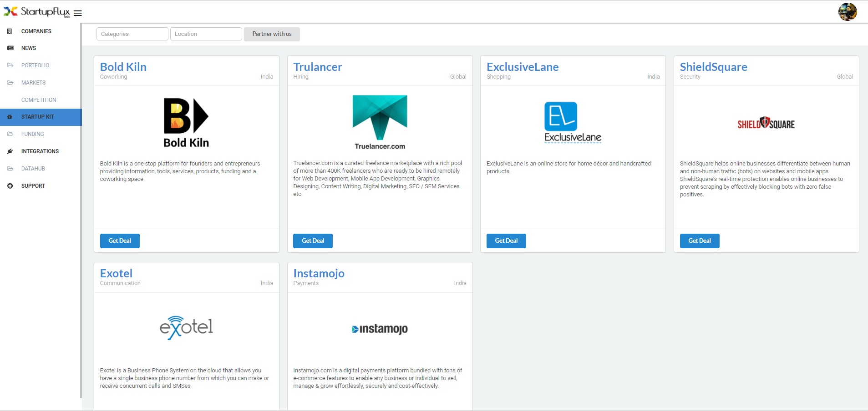The height and width of the screenshot is (411, 868).
Task: Click the Funding folder icon
Action: (10, 134)
